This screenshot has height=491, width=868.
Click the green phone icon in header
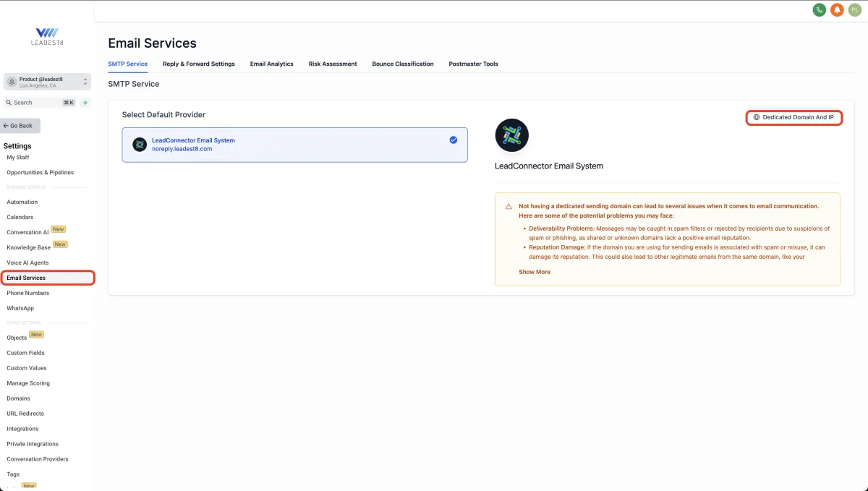[819, 10]
